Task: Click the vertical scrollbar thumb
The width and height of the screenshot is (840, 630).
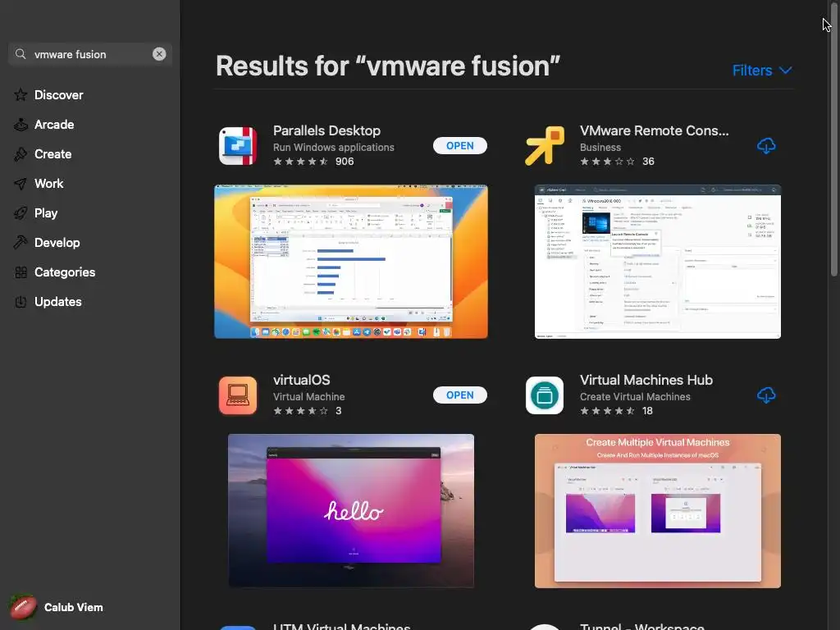Action: point(833,138)
